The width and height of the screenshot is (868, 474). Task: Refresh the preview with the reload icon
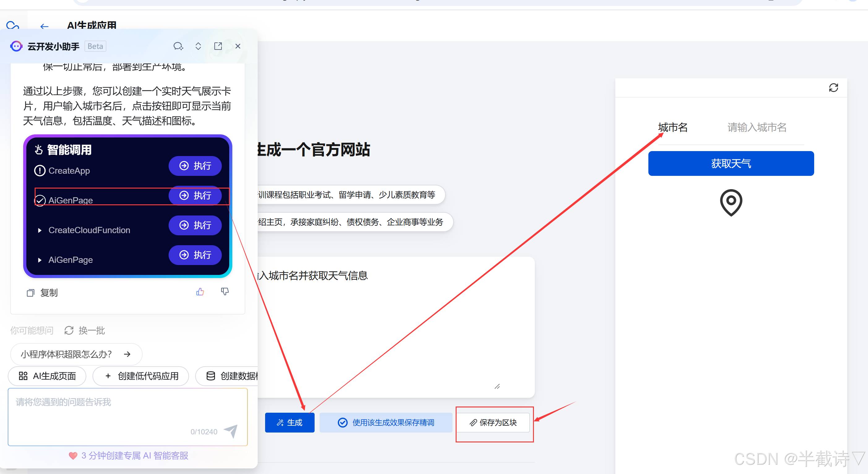click(833, 88)
